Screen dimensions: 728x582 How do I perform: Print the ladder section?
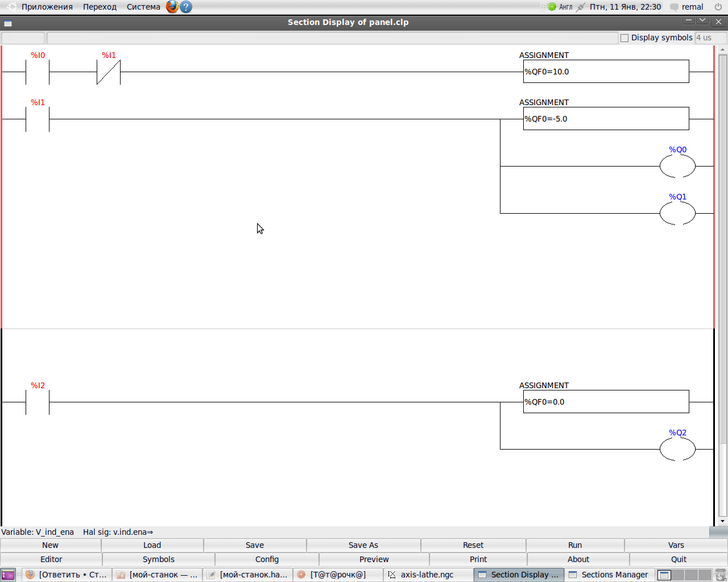(x=478, y=559)
